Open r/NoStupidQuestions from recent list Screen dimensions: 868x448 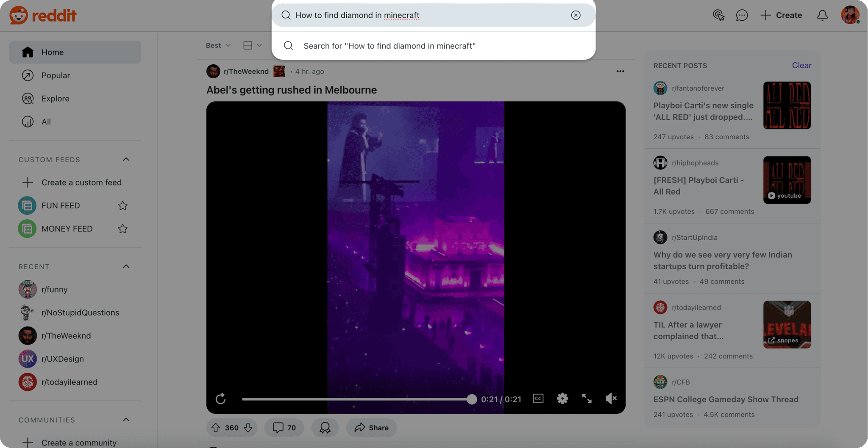(x=75, y=312)
